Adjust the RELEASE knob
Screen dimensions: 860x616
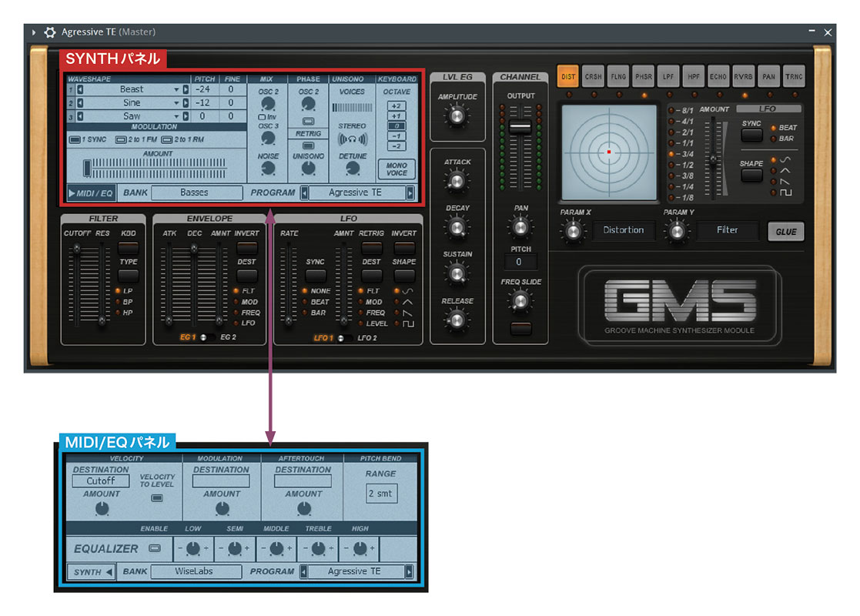(x=457, y=320)
